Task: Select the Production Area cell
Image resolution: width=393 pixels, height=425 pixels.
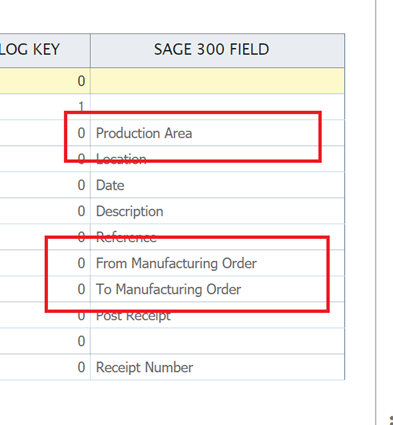Action: [x=217, y=133]
